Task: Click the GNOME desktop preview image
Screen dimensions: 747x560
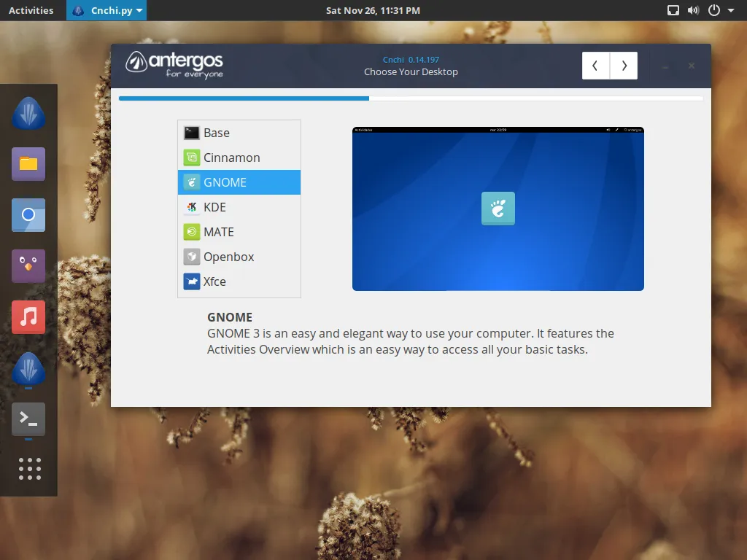Action: (498, 209)
